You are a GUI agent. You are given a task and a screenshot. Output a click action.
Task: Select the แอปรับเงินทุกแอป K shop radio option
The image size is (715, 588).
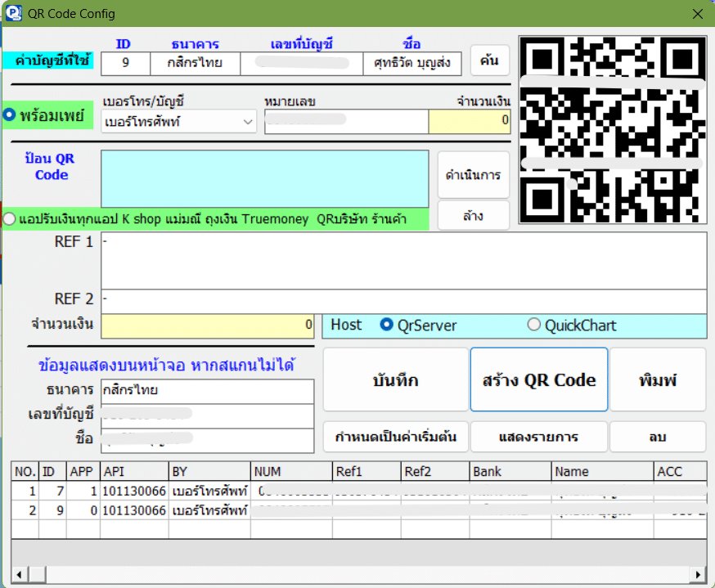(x=9, y=219)
